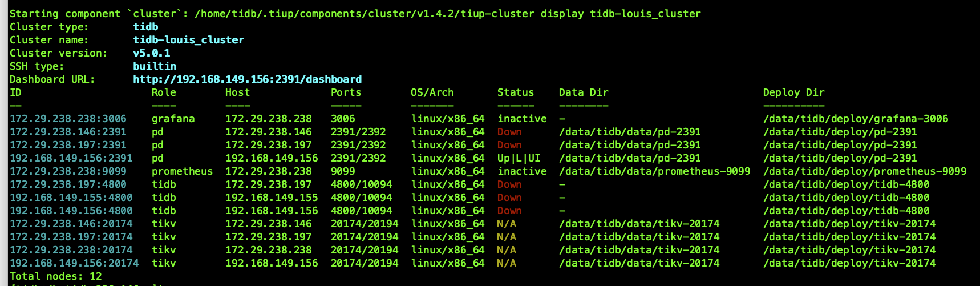980x286 pixels.
Task: Click Down status for tidb 192.168.149.155
Action: coord(509,198)
